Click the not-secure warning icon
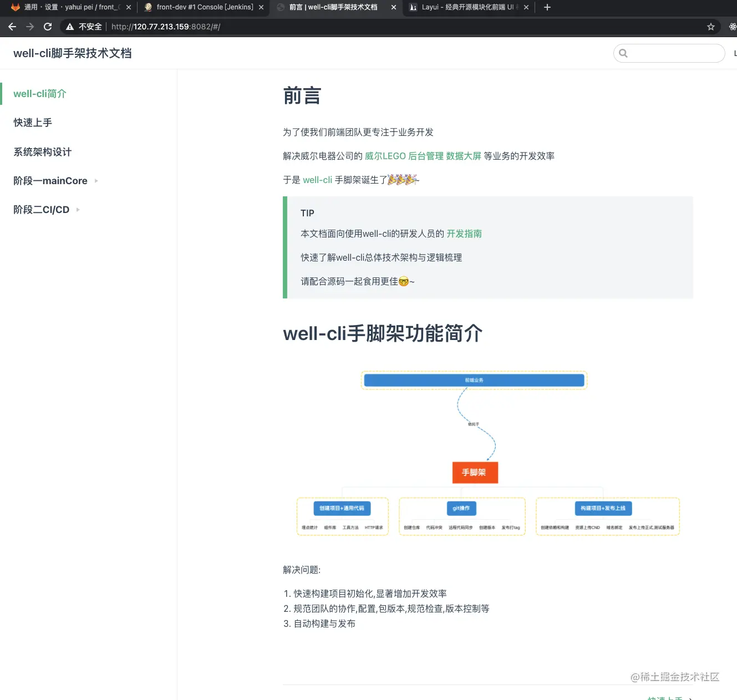This screenshot has width=737, height=700. pos(70,27)
